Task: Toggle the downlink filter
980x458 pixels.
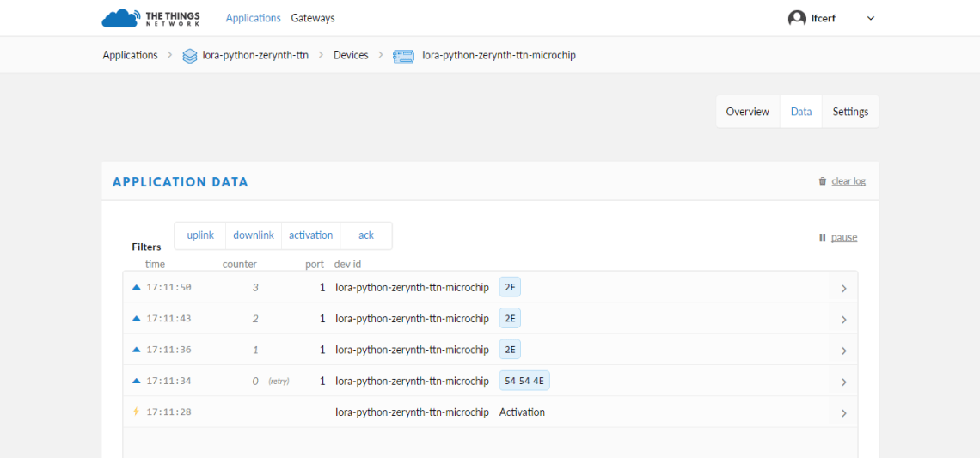Action: 254,235
